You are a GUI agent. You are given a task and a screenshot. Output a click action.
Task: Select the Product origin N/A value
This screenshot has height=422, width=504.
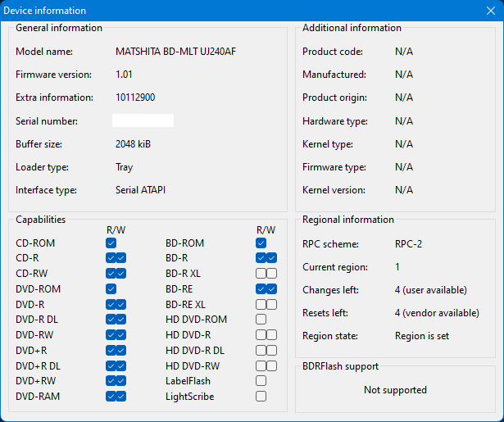pos(404,98)
